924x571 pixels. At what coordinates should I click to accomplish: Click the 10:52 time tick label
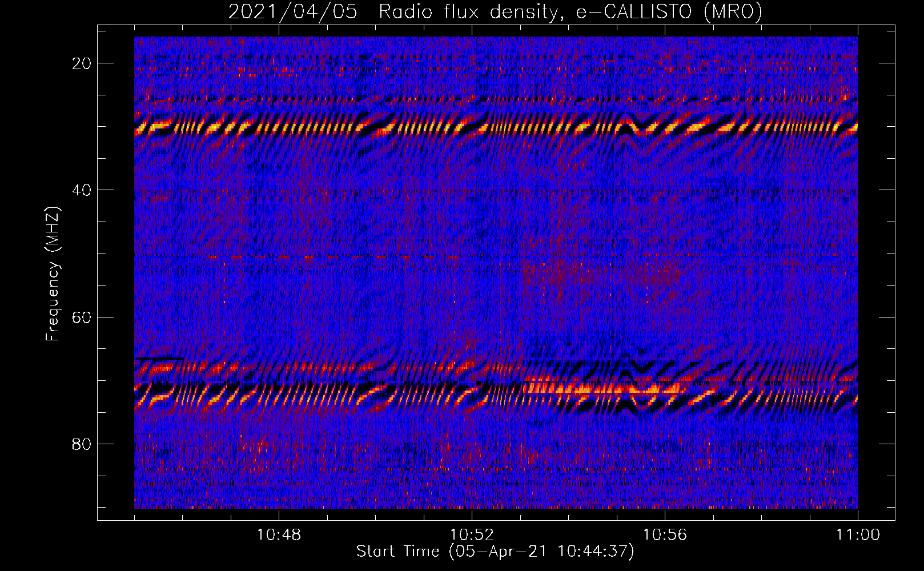(472, 535)
